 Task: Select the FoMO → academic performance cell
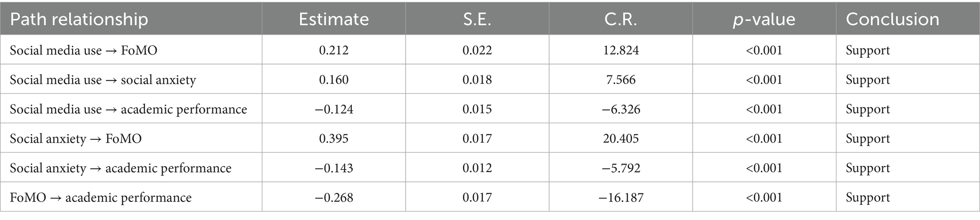(x=101, y=197)
